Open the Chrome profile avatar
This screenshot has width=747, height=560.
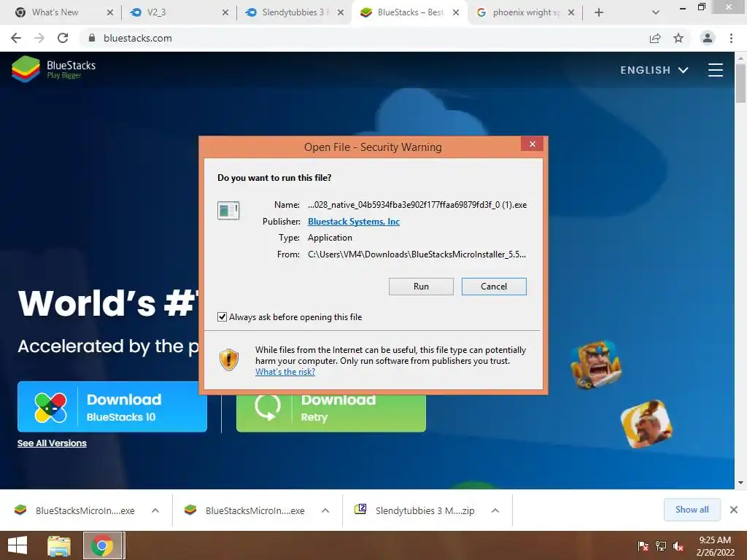(708, 38)
